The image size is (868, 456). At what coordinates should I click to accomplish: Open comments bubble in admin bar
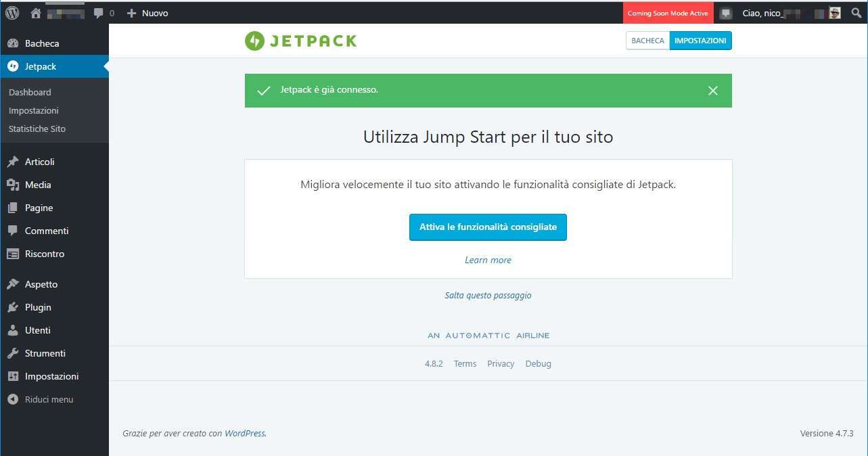(99, 13)
